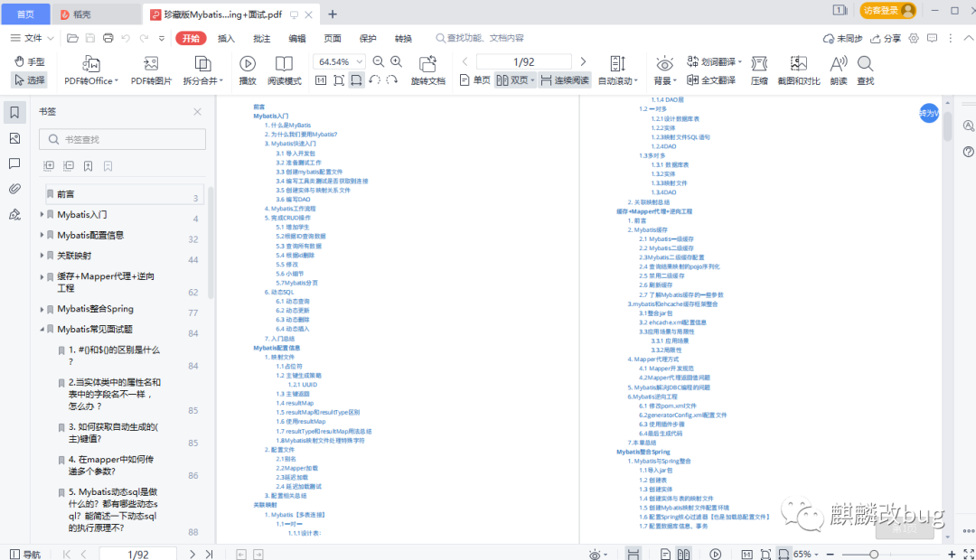Screen dimensions: 976x560
Task: Toggle 双页 double page layout
Action: pos(515,80)
